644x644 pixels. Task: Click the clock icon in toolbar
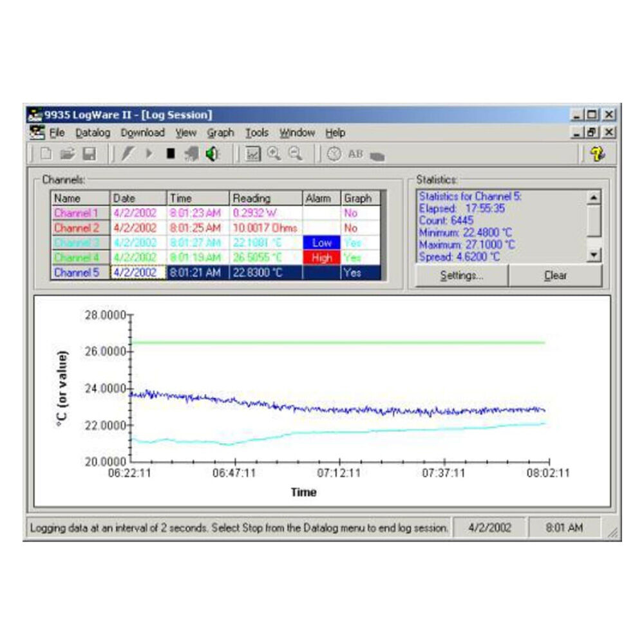334,155
